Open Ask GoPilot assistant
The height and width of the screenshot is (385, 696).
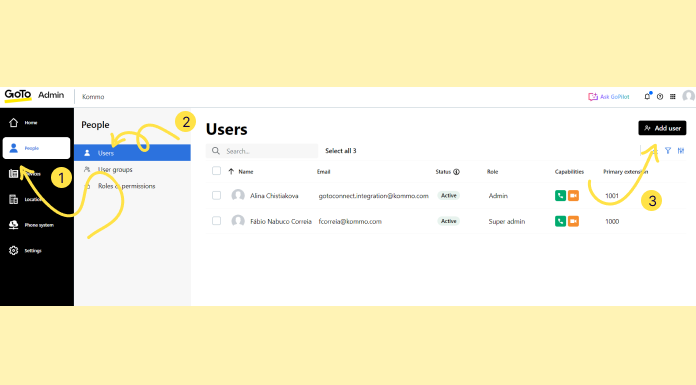point(609,97)
